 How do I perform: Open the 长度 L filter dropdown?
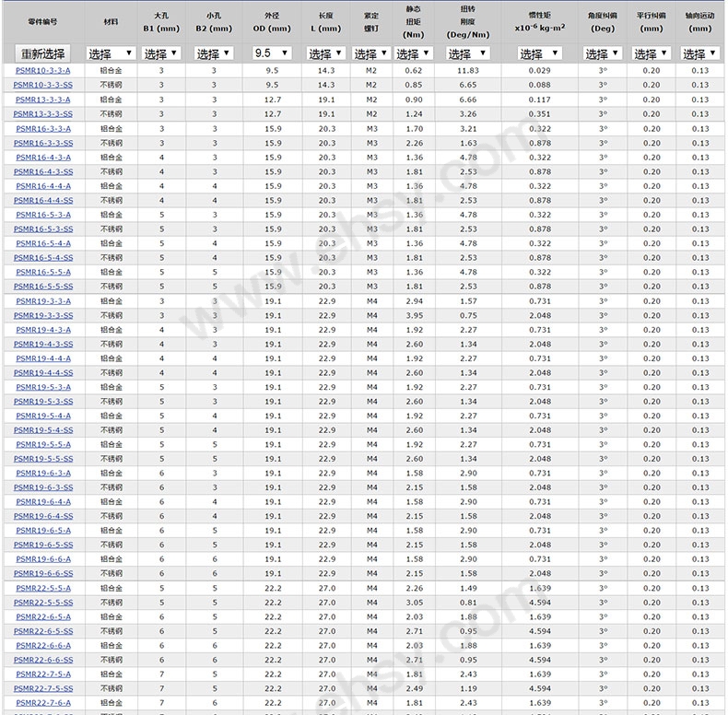coord(325,53)
